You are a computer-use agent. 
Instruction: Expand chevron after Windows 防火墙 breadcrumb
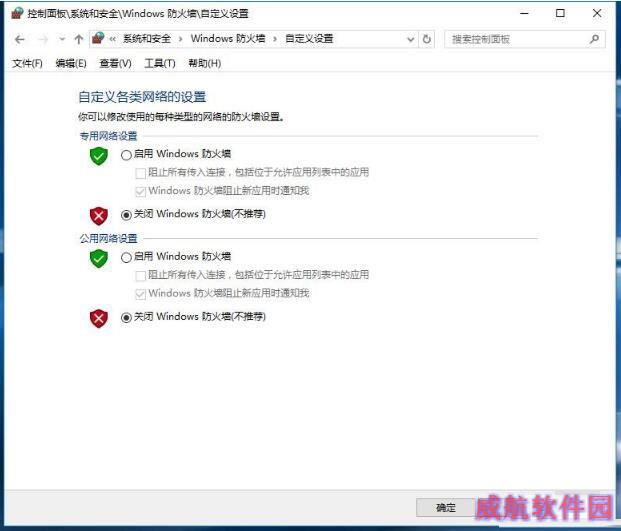(275, 39)
